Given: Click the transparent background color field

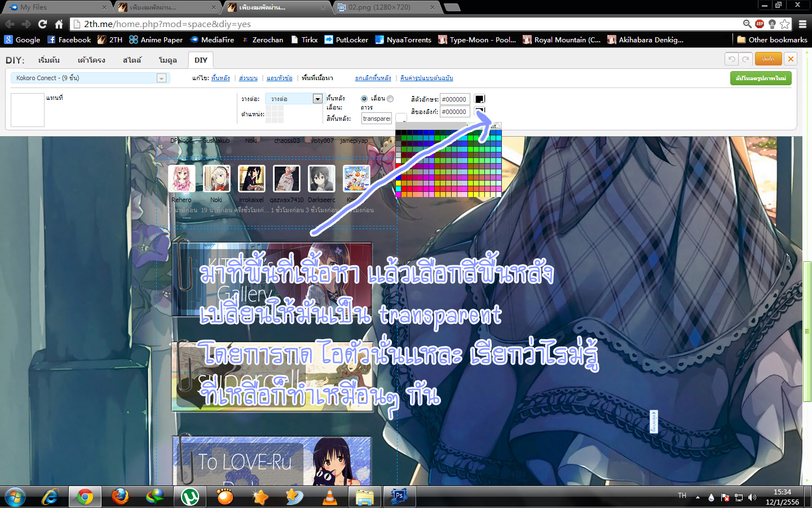Looking at the screenshot, I should pyautogui.click(x=377, y=119).
